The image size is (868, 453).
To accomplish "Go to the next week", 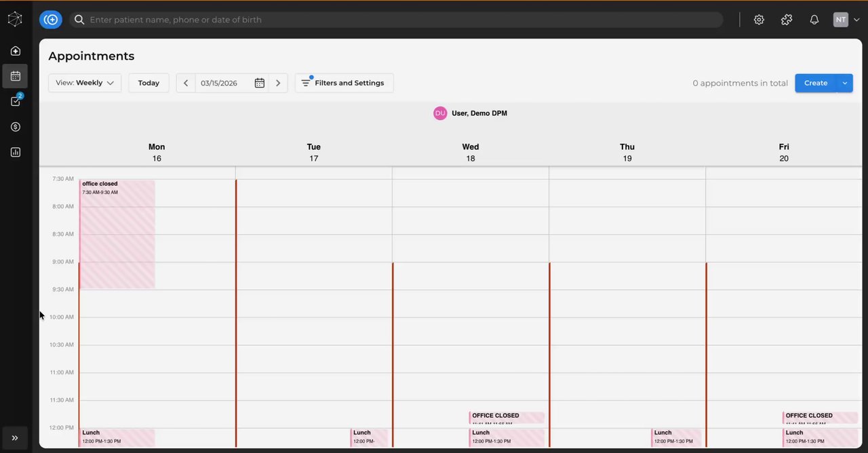I will pyautogui.click(x=278, y=83).
